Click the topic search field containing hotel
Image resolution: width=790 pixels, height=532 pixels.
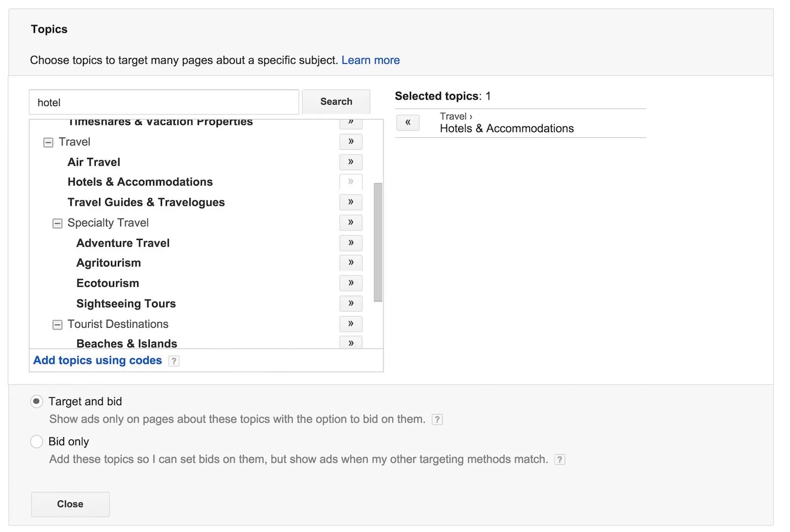(164, 103)
